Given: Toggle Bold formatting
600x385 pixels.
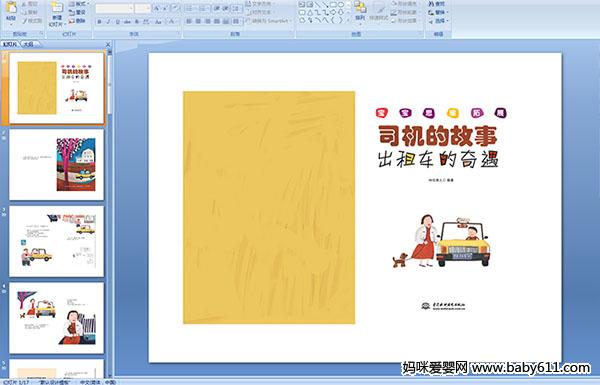Looking at the screenshot, I should (100, 22).
